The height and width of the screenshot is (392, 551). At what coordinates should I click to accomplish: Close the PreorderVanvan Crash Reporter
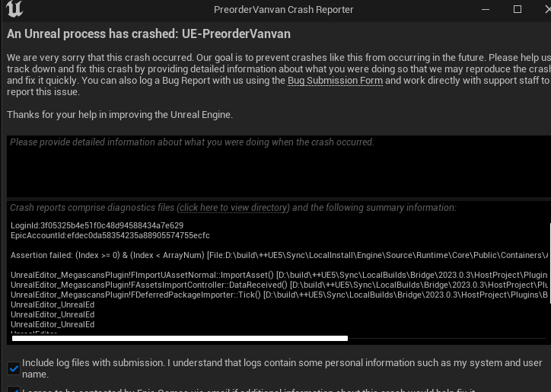pos(547,9)
